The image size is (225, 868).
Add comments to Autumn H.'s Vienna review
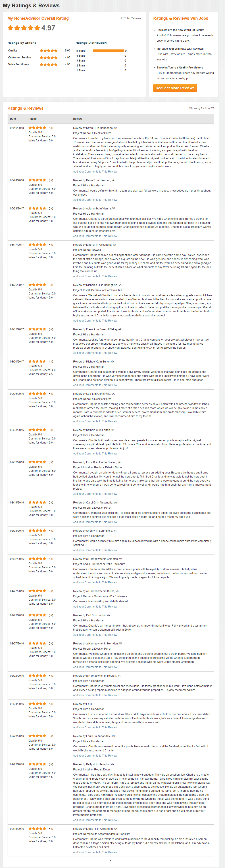(x=95, y=236)
